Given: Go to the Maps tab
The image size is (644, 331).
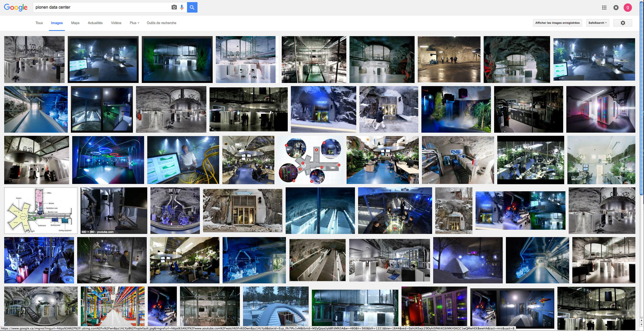Looking at the screenshot, I should [75, 23].
